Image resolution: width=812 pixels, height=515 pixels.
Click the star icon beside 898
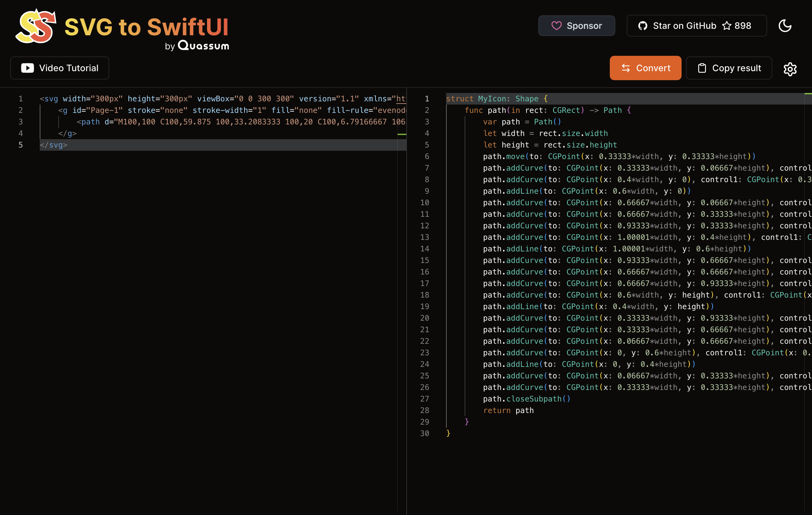[726, 26]
